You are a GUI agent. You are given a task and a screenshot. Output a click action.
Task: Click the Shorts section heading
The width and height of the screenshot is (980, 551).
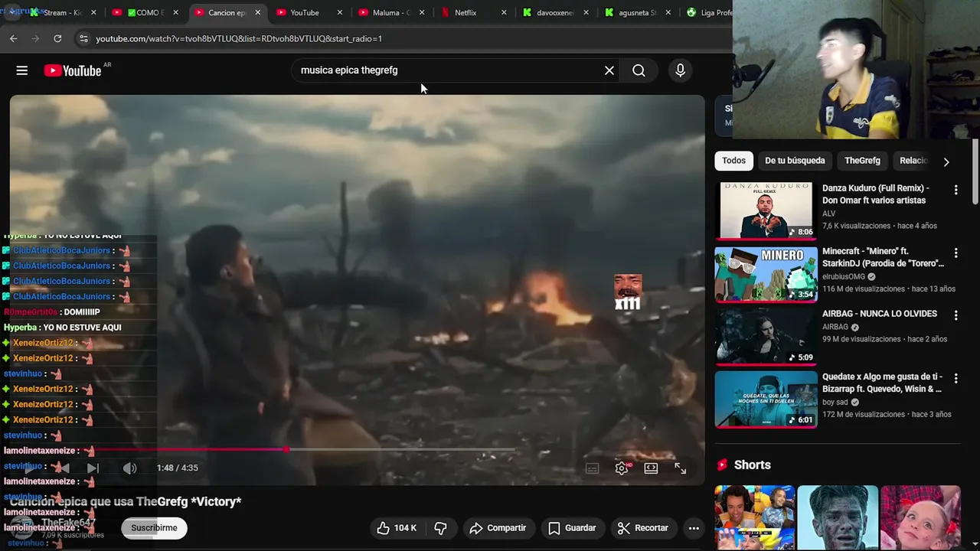[753, 465]
